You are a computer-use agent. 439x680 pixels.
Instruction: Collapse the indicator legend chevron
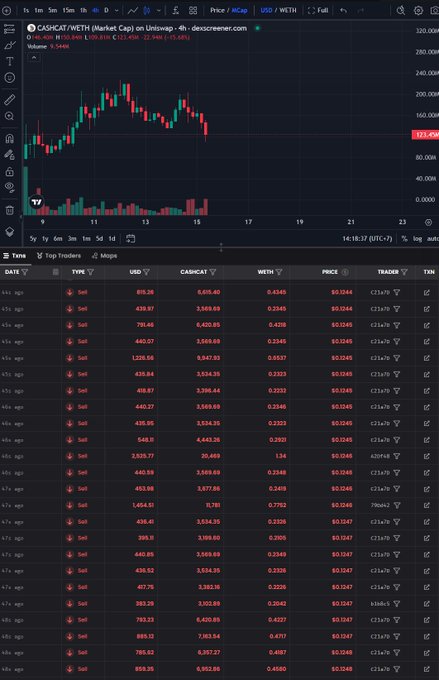tap(34, 57)
